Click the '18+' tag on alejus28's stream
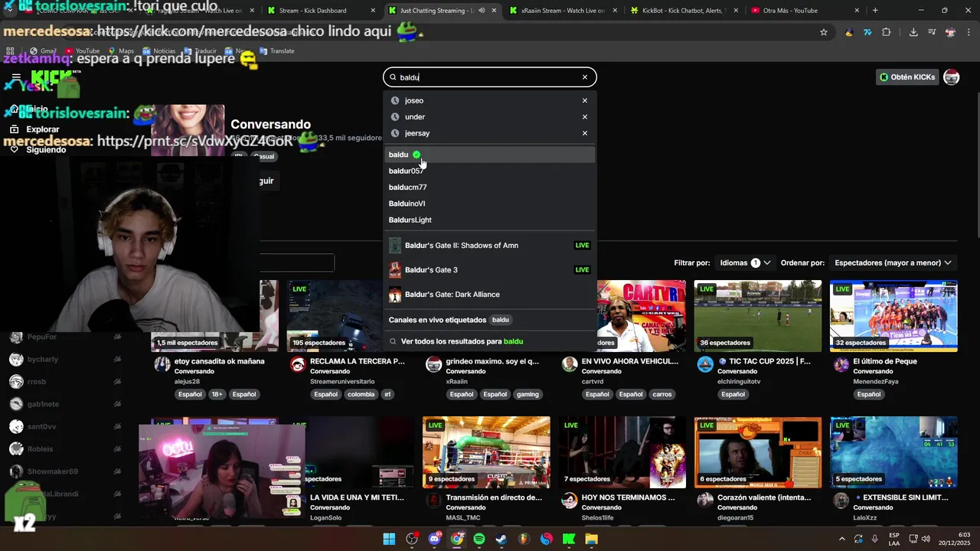The width and height of the screenshot is (980, 551). (x=217, y=395)
